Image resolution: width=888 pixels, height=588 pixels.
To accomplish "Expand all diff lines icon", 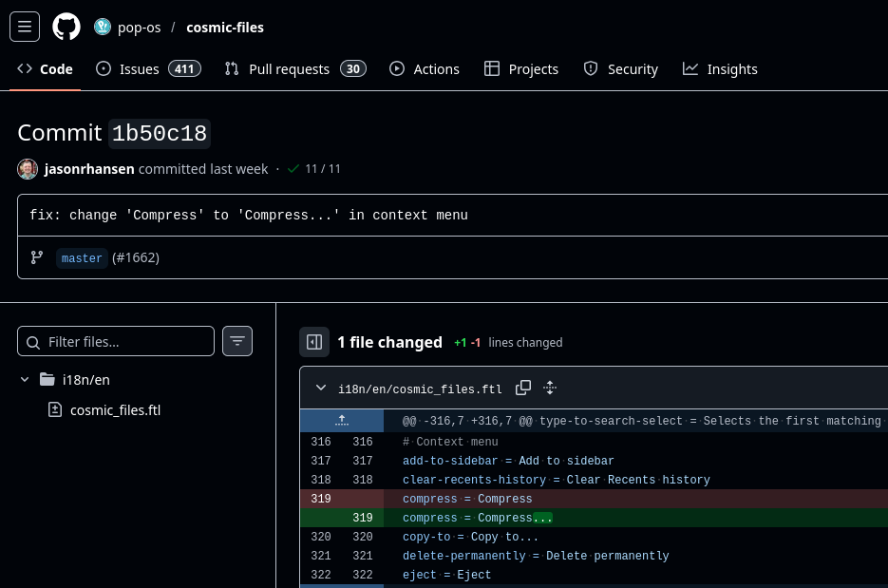I will 549,388.
